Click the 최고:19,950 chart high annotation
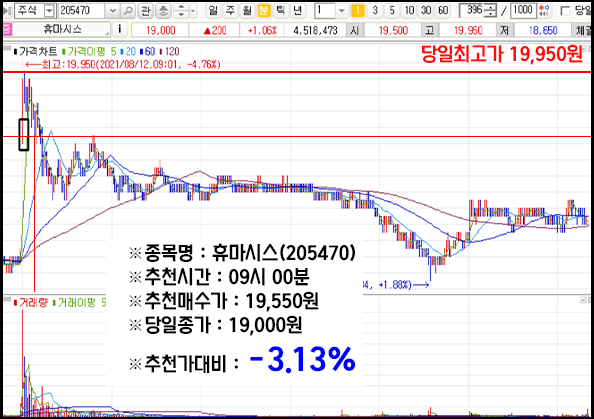This screenshot has height=419, width=594. tap(123, 64)
